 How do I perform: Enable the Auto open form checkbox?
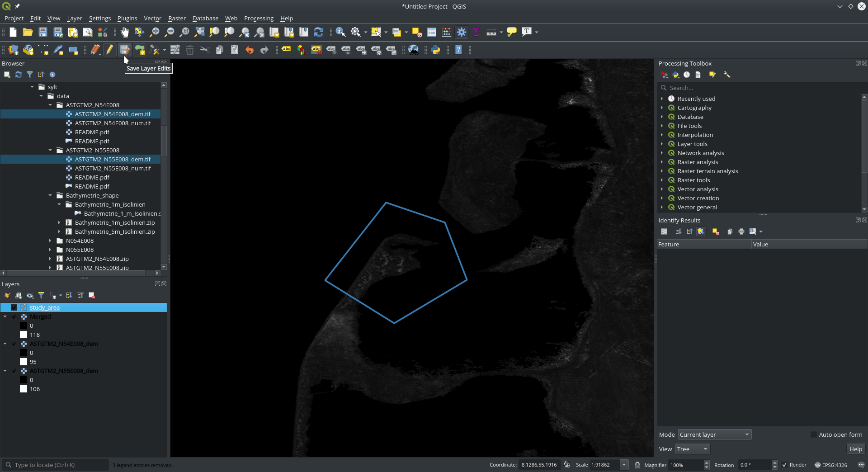point(815,434)
